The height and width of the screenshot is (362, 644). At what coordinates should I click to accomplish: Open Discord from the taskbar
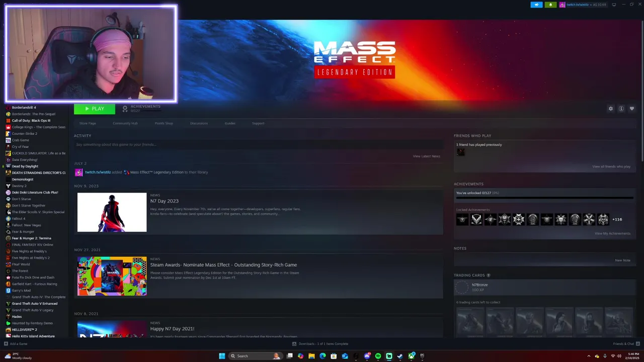pyautogui.click(x=367, y=356)
